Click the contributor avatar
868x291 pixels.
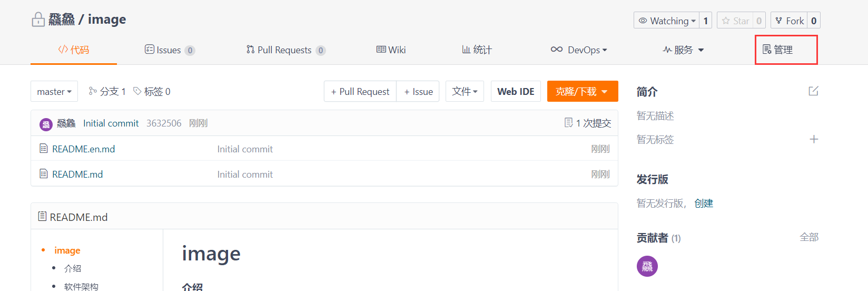coord(647,266)
